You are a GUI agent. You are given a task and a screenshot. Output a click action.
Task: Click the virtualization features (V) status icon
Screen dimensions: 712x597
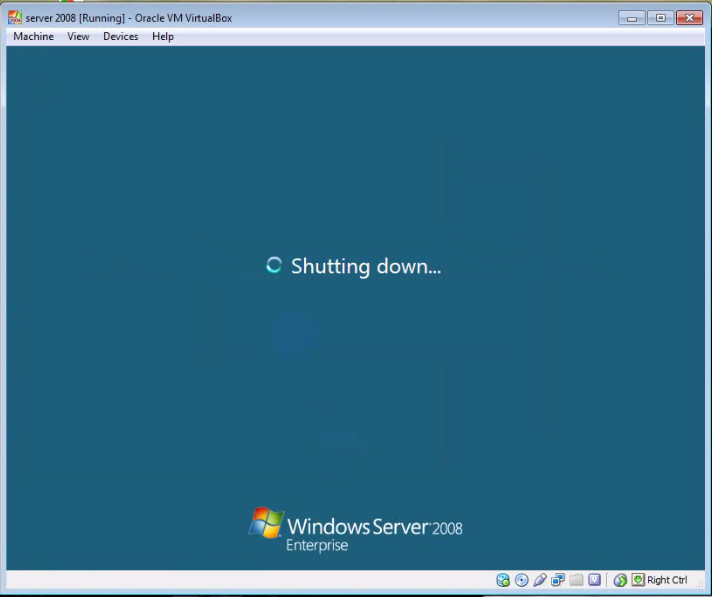594,580
